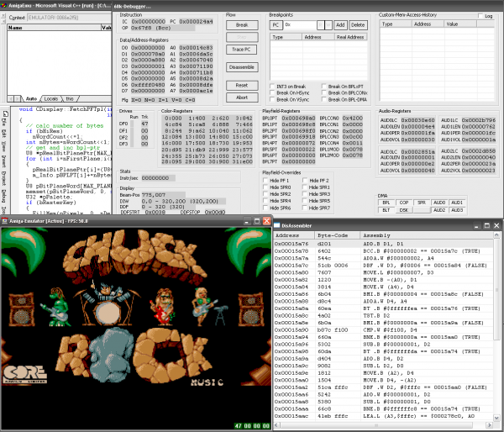
Task: Click the right tab-scroll arrow beside Auto tab
Action: point(18,98)
